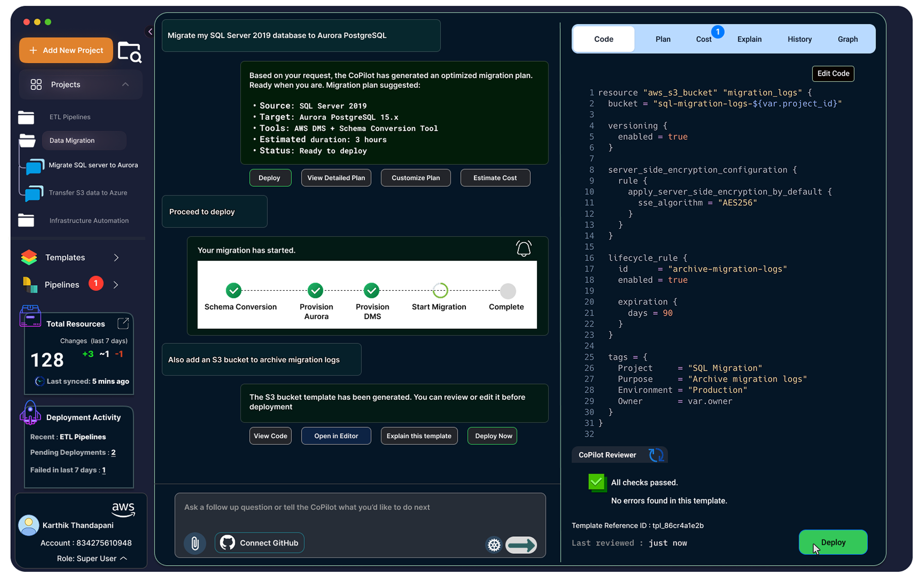This screenshot has height=579, width=924.
Task: Click the AWS logo
Action: [123, 510]
